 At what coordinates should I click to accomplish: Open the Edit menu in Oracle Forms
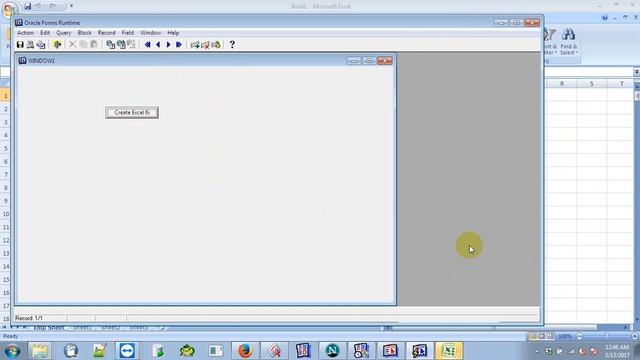coord(45,33)
